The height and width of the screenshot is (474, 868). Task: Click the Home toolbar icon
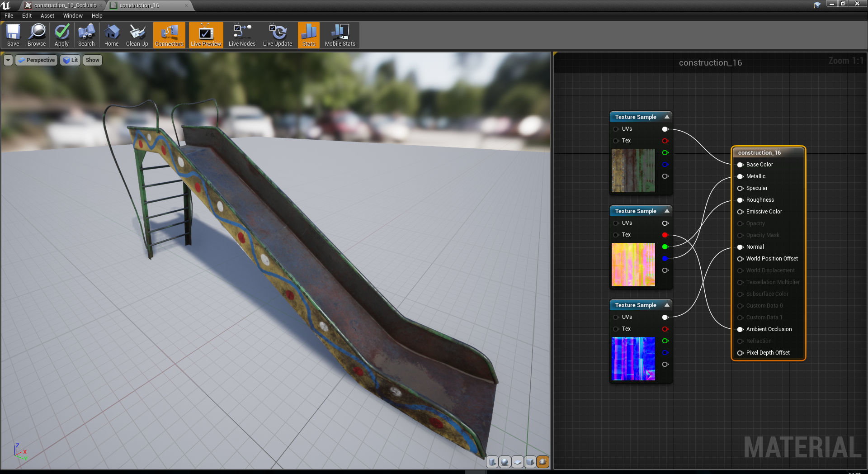111,35
